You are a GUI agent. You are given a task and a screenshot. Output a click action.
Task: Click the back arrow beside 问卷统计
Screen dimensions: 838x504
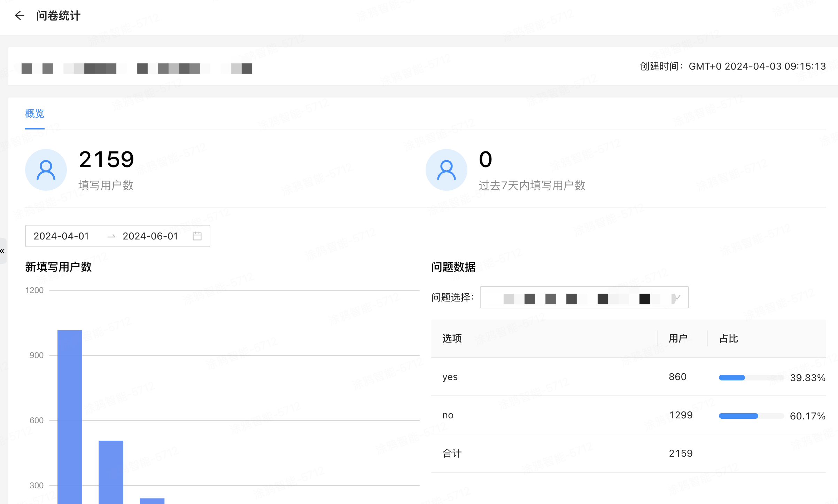20,15
